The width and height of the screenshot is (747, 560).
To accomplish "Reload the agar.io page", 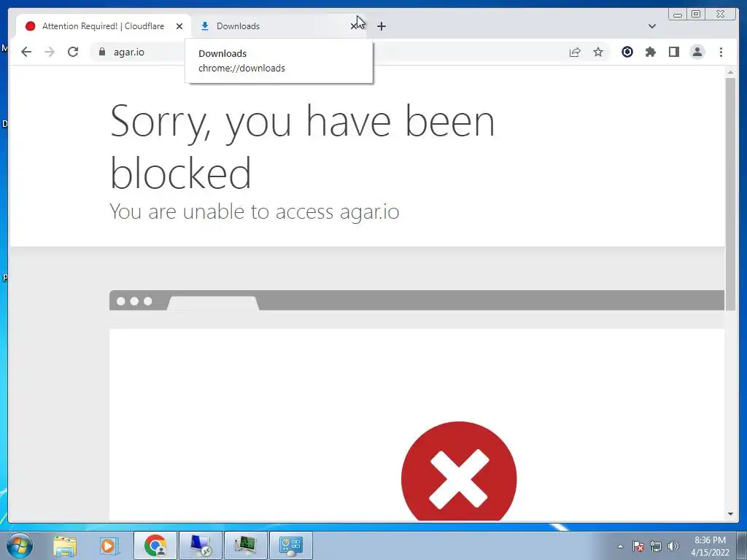I will click(73, 52).
